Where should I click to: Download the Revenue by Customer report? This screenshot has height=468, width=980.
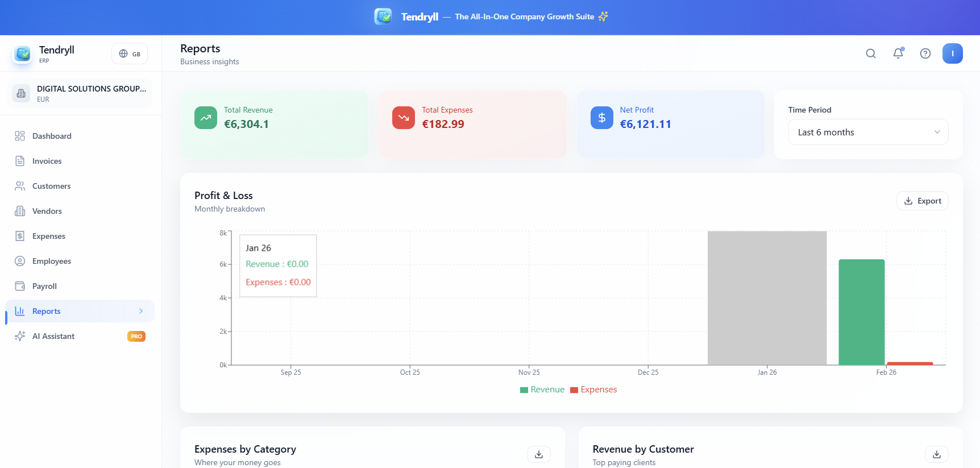point(936,454)
